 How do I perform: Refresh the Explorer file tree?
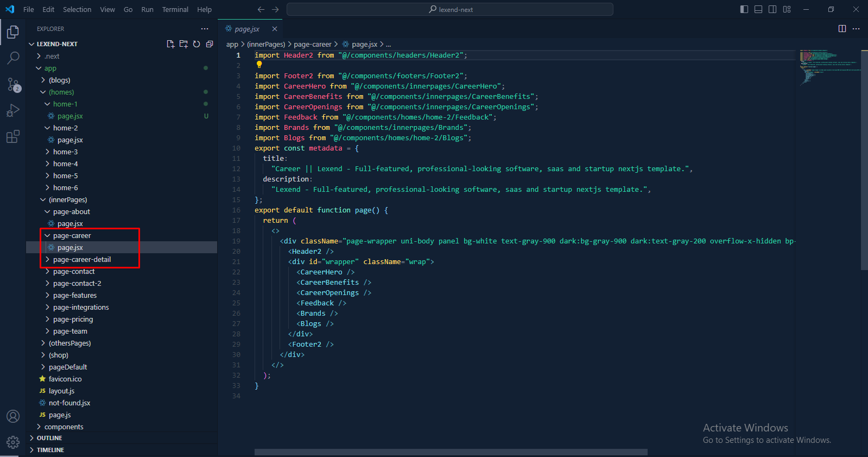tap(197, 44)
